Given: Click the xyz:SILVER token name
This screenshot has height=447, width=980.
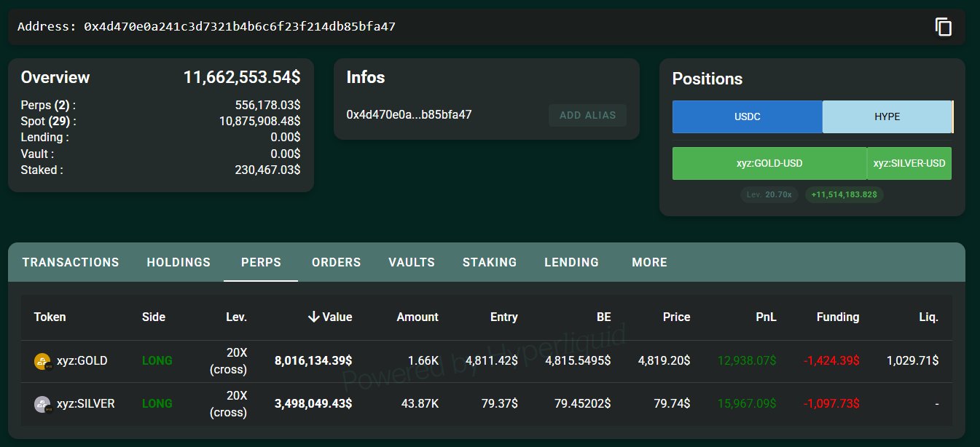Looking at the screenshot, I should 86,404.
